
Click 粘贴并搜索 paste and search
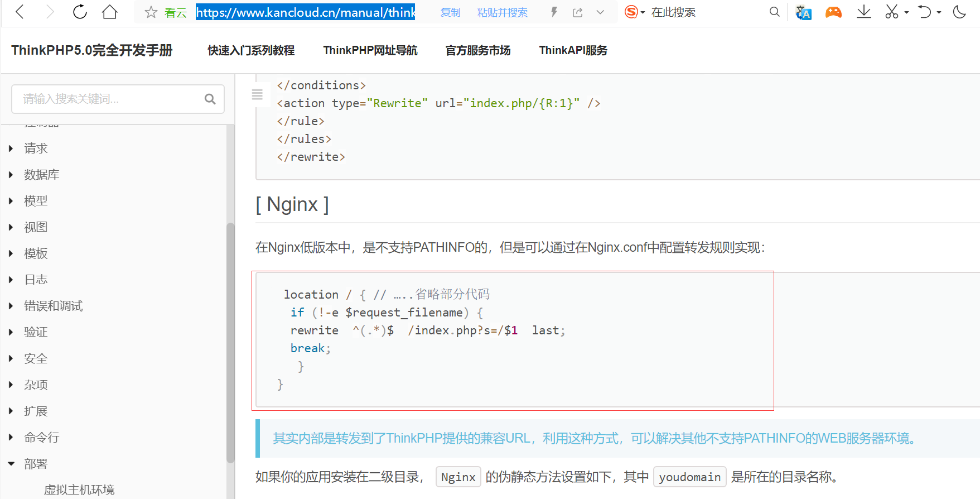tap(503, 12)
